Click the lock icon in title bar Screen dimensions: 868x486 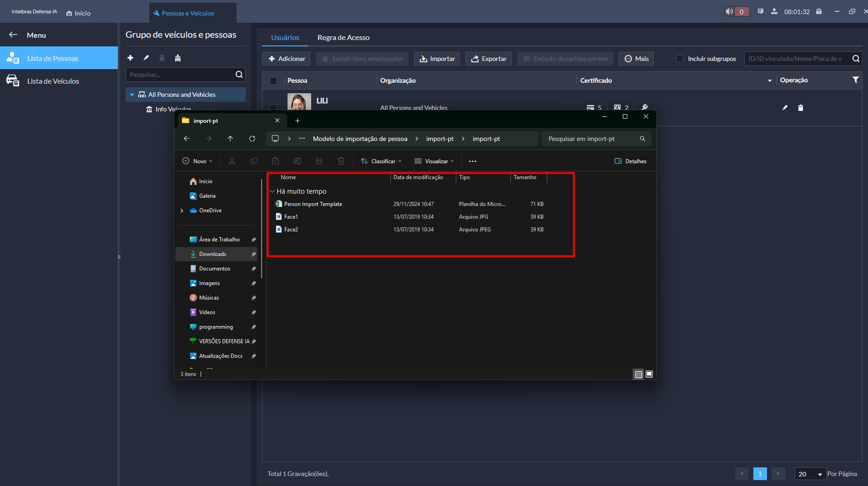pyautogui.click(x=819, y=12)
